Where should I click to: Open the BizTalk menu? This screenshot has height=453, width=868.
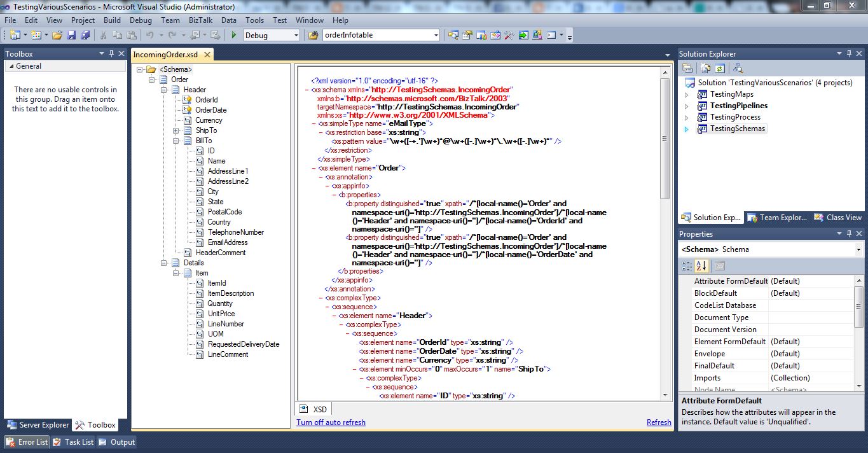tap(201, 20)
